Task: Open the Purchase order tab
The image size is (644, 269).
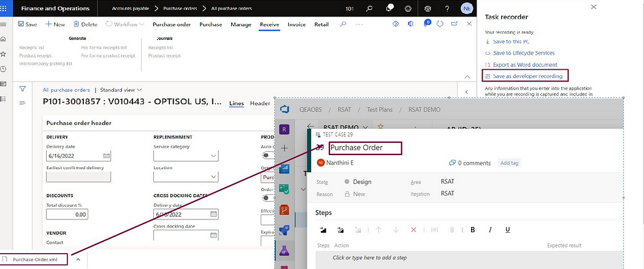Action: (x=172, y=25)
